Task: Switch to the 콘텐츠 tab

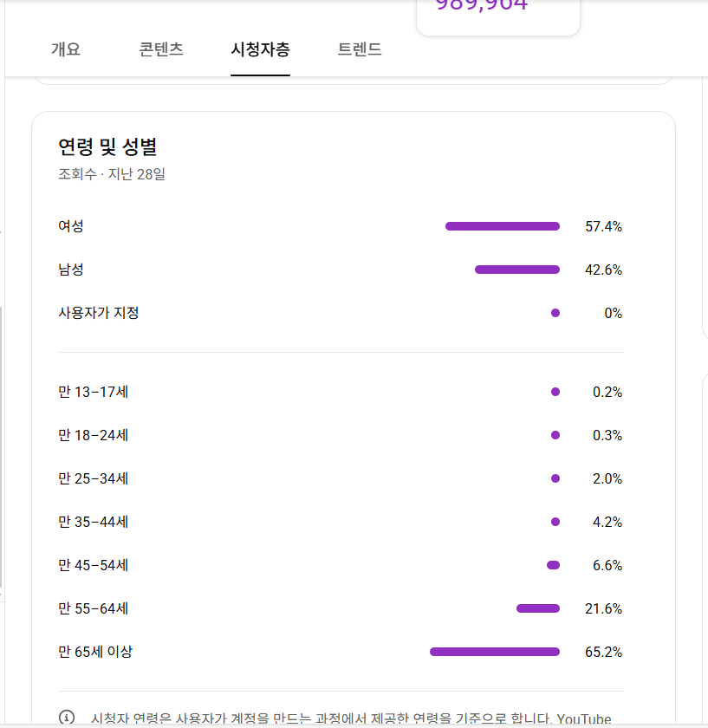Action: pos(160,49)
